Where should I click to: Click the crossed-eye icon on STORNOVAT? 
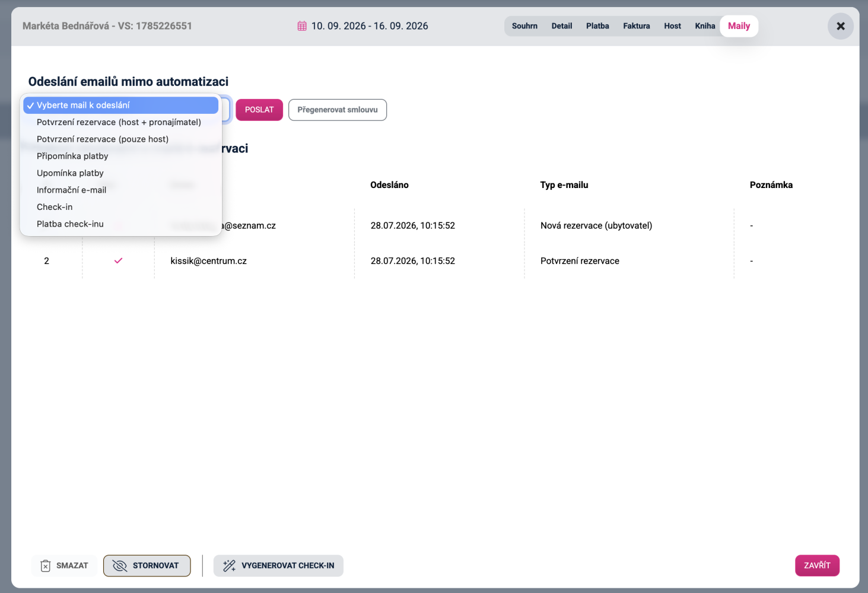click(x=120, y=566)
